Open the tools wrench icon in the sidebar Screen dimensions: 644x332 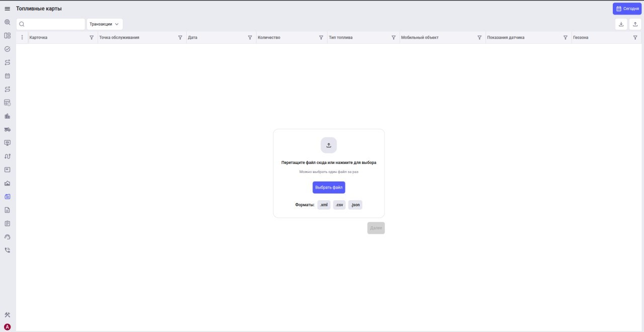tap(8, 315)
